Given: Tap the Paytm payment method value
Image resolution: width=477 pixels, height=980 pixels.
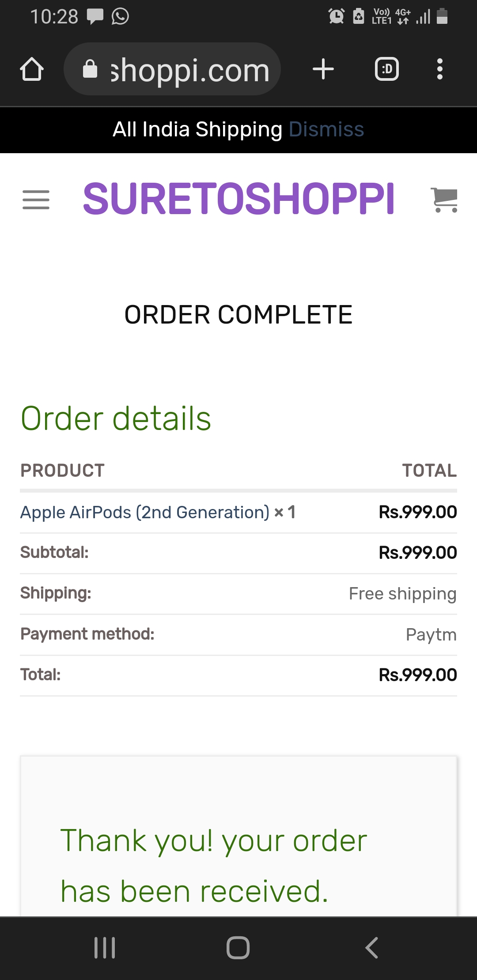Looking at the screenshot, I should 431,635.
